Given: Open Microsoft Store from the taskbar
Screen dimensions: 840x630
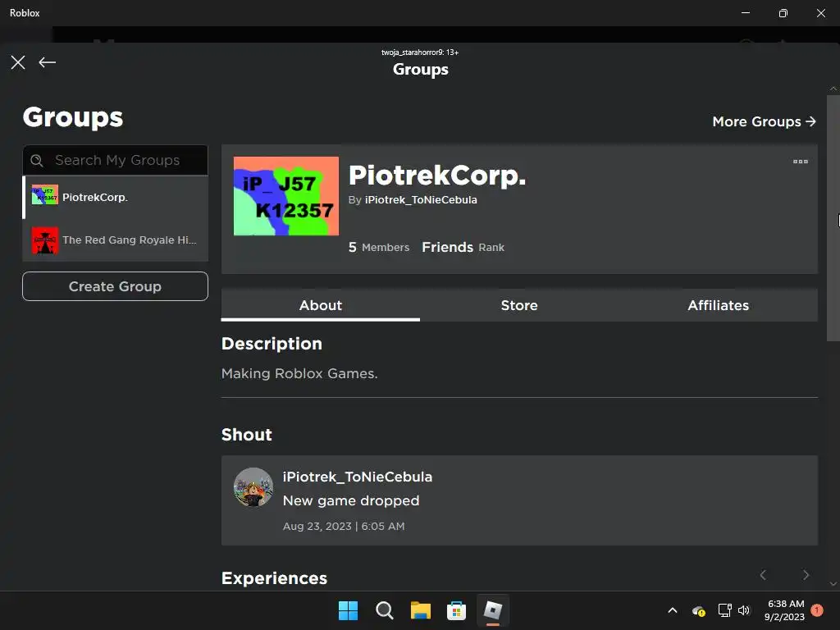Looking at the screenshot, I should (456, 610).
